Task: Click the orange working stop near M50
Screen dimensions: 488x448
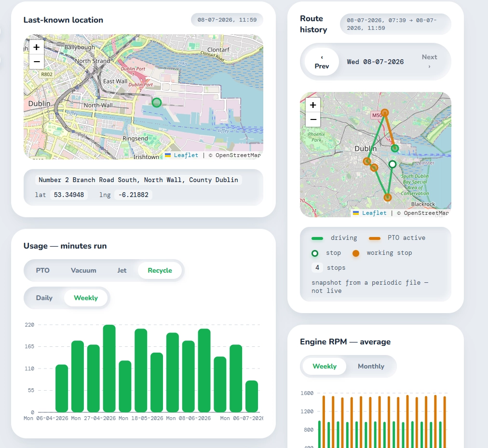Action: [x=385, y=113]
